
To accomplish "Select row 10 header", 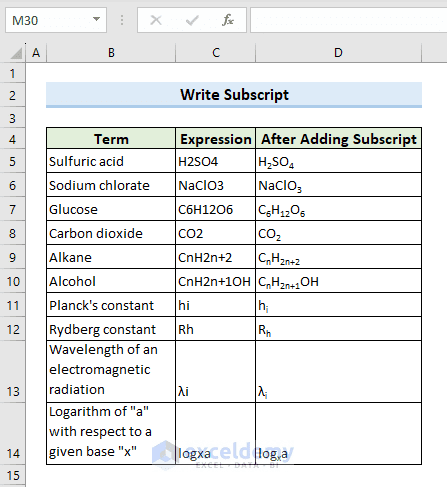I will point(13,281).
